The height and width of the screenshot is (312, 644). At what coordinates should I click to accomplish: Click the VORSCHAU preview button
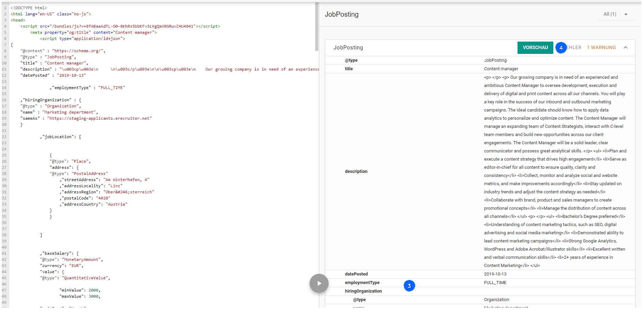coord(535,48)
